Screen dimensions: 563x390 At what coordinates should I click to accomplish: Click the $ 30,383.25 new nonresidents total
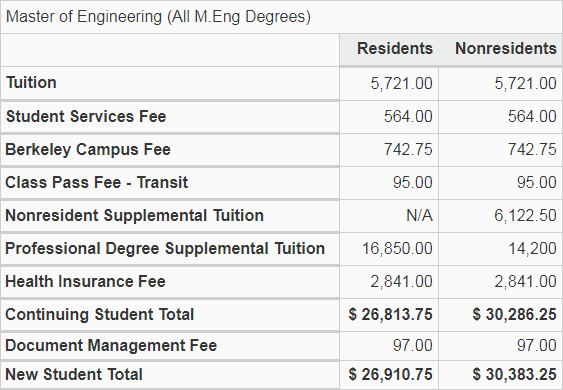tap(515, 374)
